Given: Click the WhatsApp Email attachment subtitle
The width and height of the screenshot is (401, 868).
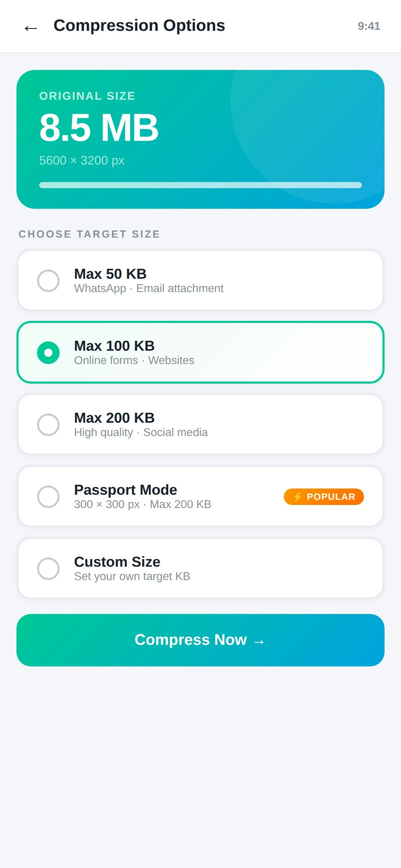Looking at the screenshot, I should tap(148, 288).
